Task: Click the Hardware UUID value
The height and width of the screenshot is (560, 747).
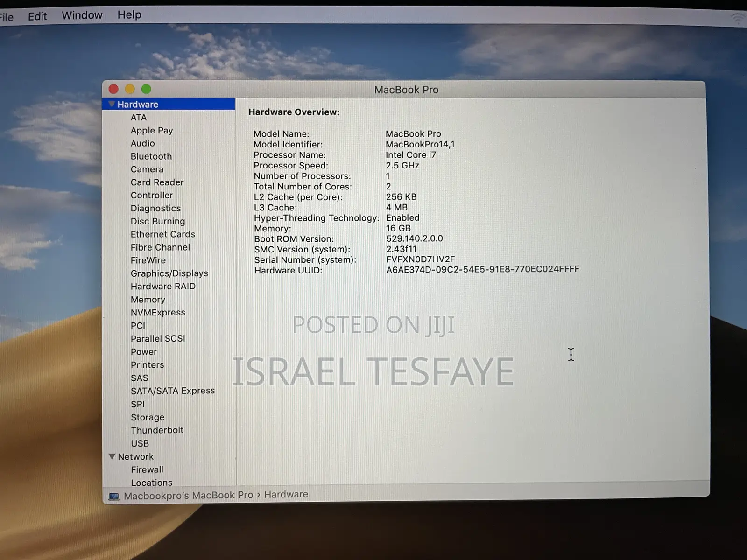Action: pyautogui.click(x=482, y=269)
